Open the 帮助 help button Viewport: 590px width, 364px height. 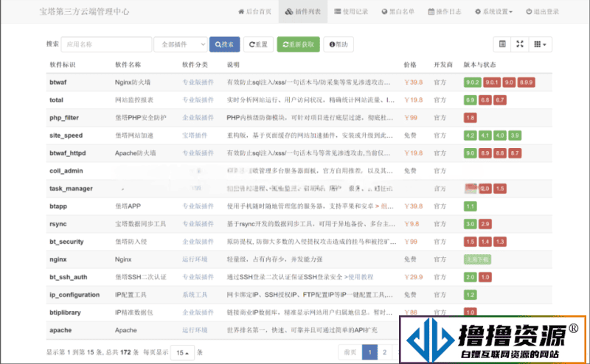pos(339,44)
